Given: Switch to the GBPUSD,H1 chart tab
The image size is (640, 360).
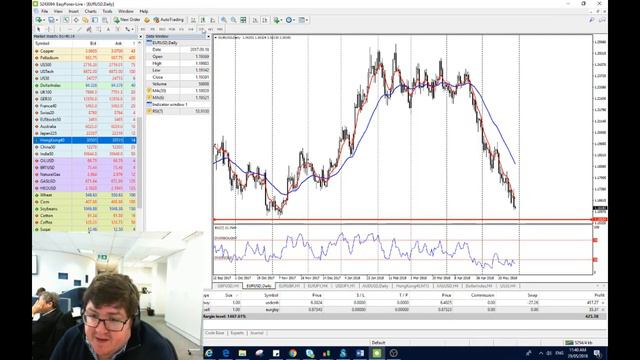Looking at the screenshot, I should click(x=228, y=286).
